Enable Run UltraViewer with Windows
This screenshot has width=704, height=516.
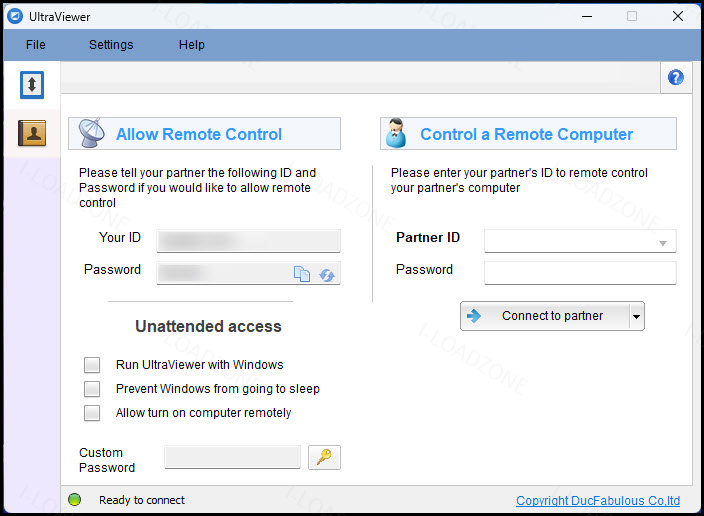[x=92, y=365]
